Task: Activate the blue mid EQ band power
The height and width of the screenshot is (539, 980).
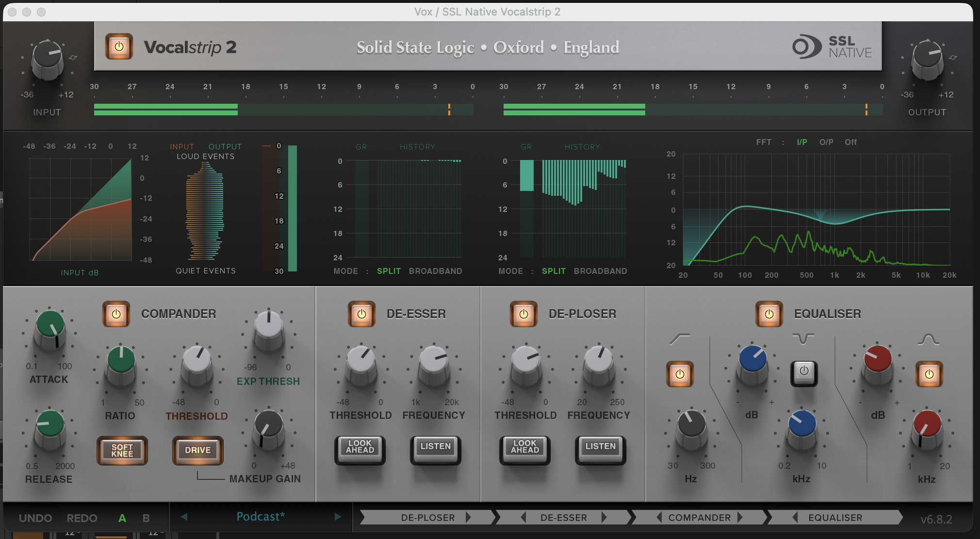Action: click(804, 374)
